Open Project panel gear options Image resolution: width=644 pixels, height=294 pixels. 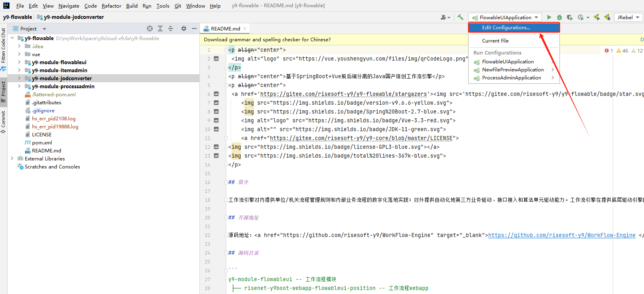(x=184, y=28)
